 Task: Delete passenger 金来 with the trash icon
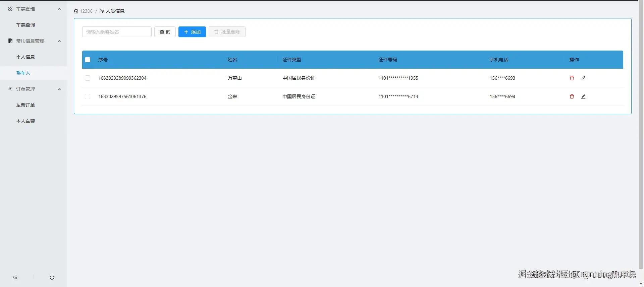[x=572, y=96]
